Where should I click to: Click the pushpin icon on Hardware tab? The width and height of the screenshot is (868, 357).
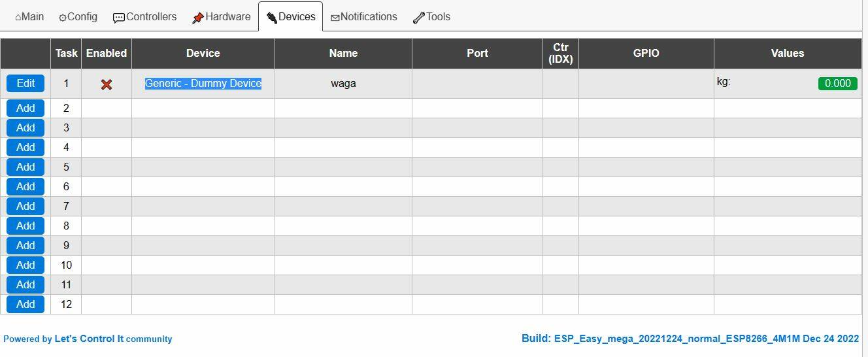[x=198, y=18]
